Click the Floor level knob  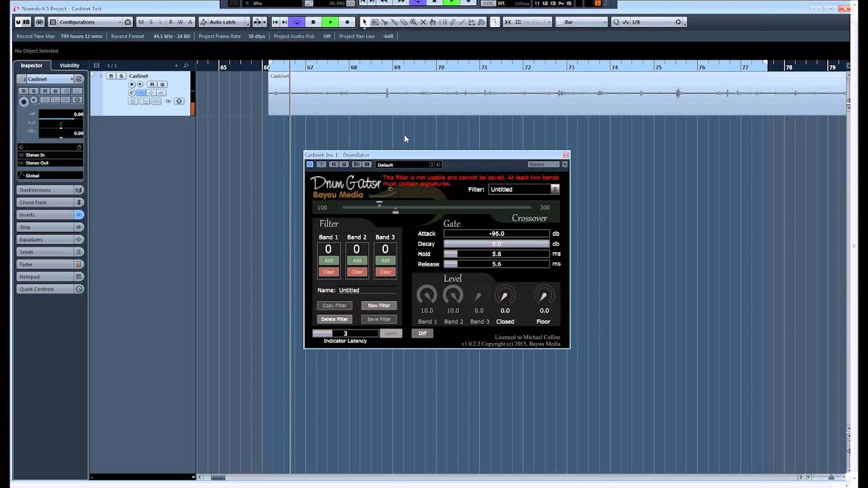(543, 295)
